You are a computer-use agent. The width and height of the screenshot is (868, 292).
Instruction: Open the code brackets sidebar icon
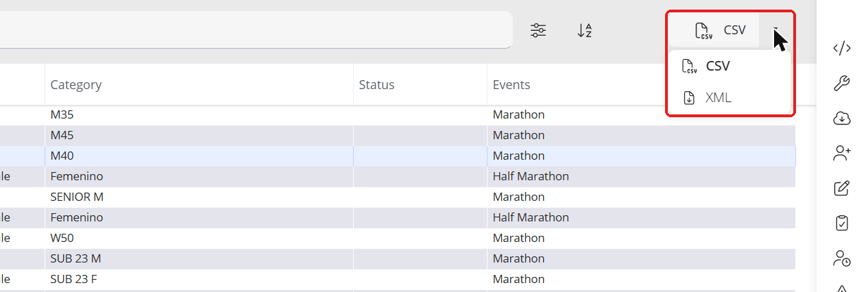coord(842,48)
